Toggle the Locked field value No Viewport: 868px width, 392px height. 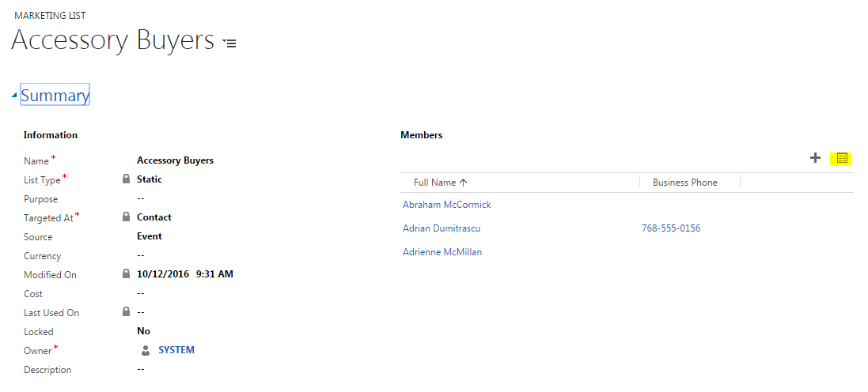(x=143, y=331)
